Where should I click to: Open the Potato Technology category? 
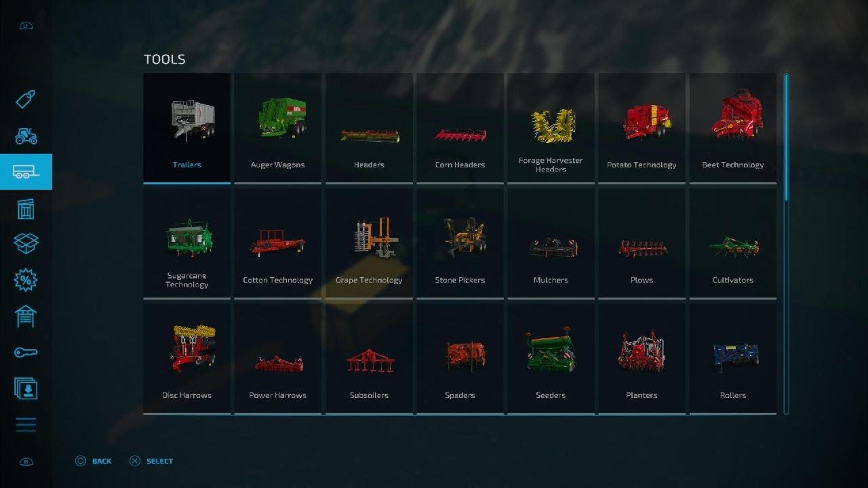(642, 128)
